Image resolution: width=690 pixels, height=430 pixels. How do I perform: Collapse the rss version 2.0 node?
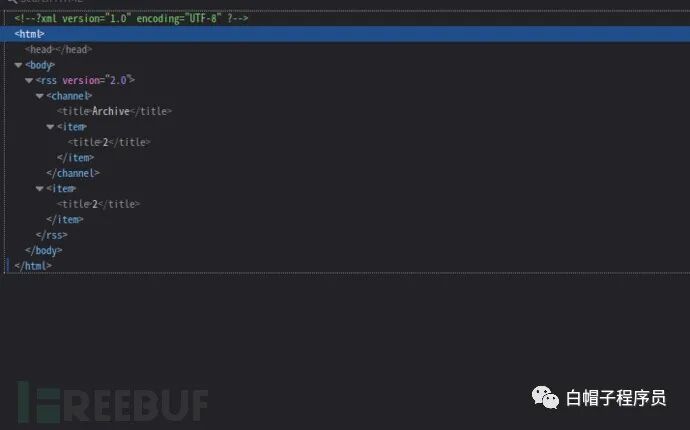point(29,81)
